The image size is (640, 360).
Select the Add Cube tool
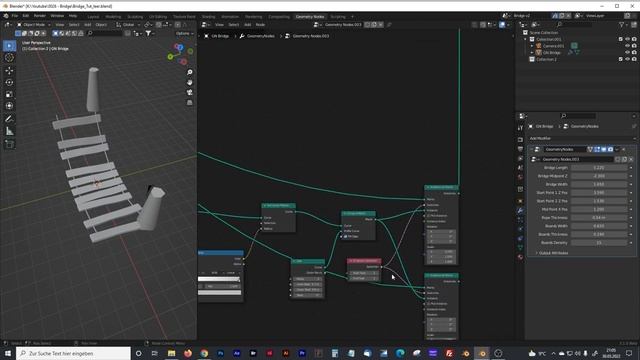[x=9, y=144]
